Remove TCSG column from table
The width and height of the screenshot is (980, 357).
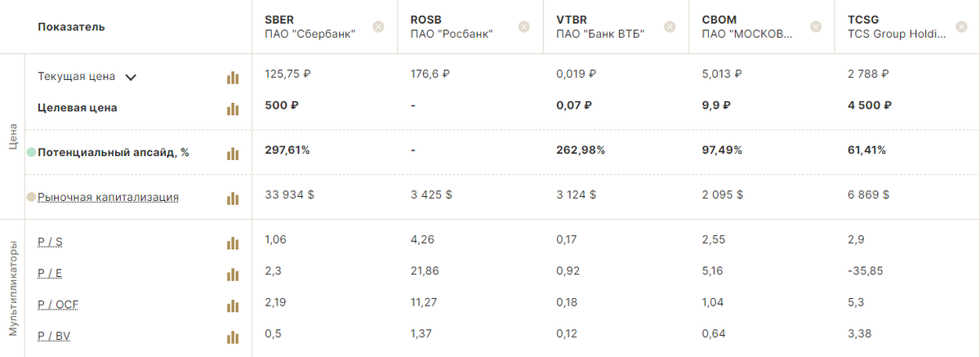click(x=960, y=27)
